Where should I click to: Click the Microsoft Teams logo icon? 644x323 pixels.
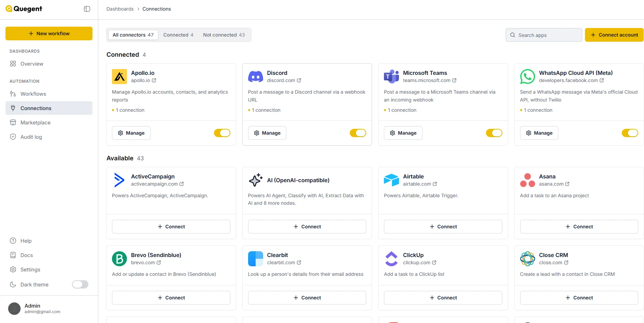391,77
